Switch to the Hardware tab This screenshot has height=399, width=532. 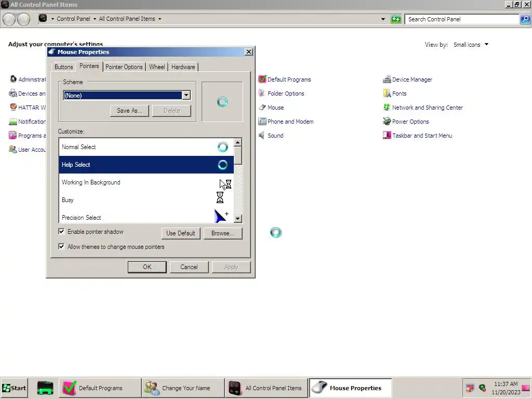click(183, 67)
